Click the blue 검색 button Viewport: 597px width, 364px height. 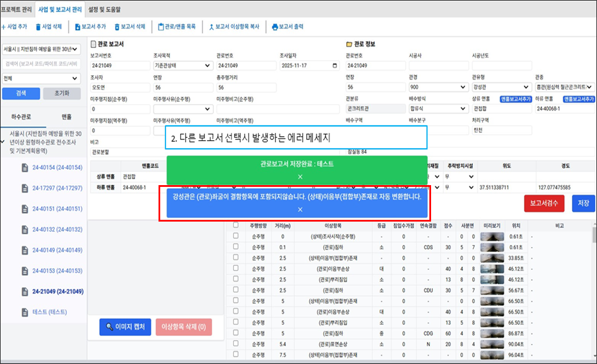pos(21,93)
